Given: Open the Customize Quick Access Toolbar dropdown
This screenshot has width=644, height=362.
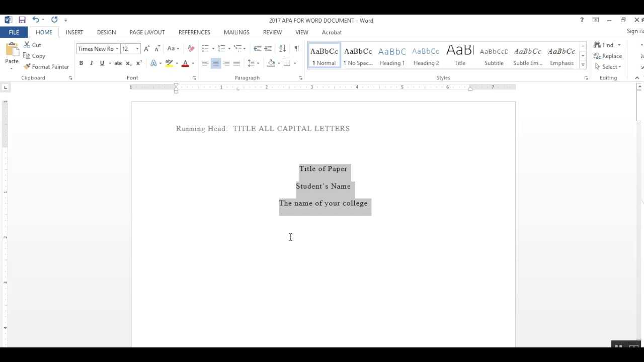Looking at the screenshot, I should click(x=65, y=20).
